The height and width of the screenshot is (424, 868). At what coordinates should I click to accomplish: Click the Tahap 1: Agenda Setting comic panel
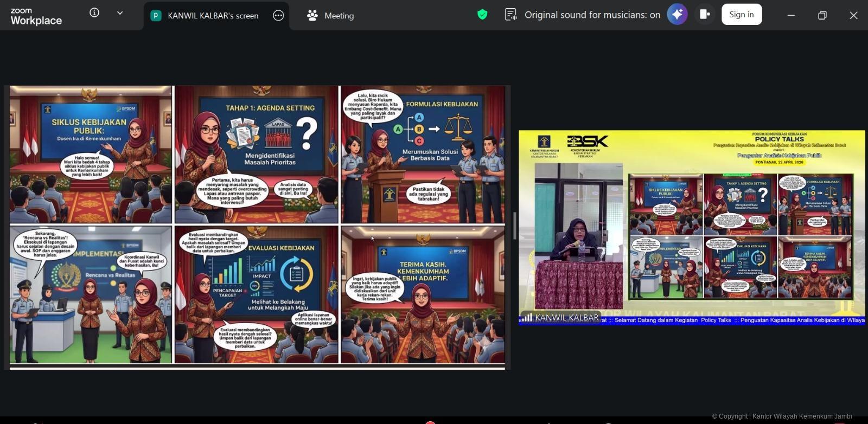coord(256,155)
